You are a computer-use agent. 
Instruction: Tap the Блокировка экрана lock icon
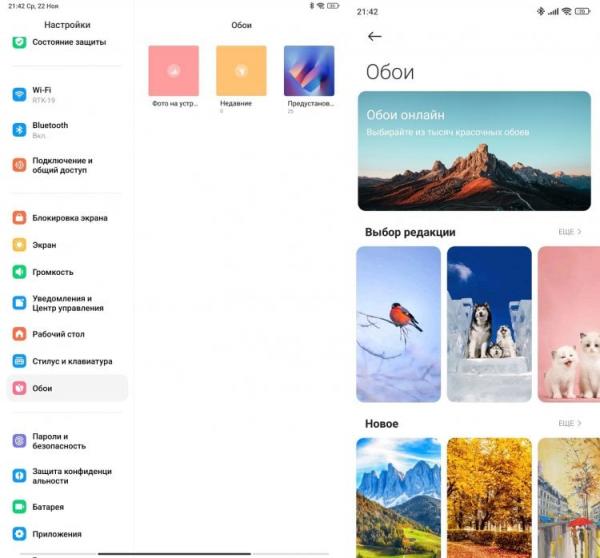tap(19, 217)
